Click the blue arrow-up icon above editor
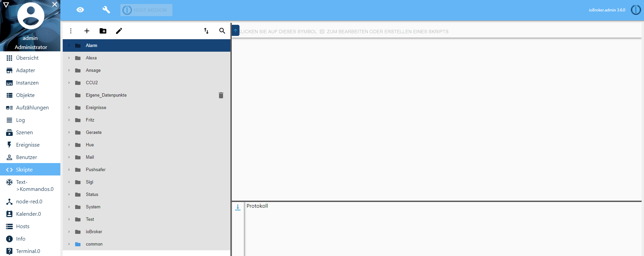This screenshot has height=256, width=644. pos(235,31)
